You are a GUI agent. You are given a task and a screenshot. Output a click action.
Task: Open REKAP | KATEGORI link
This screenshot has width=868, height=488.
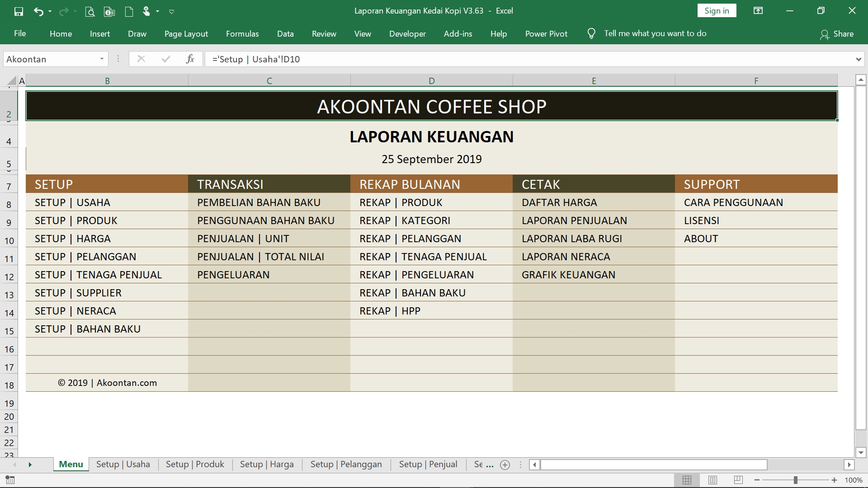coord(405,221)
